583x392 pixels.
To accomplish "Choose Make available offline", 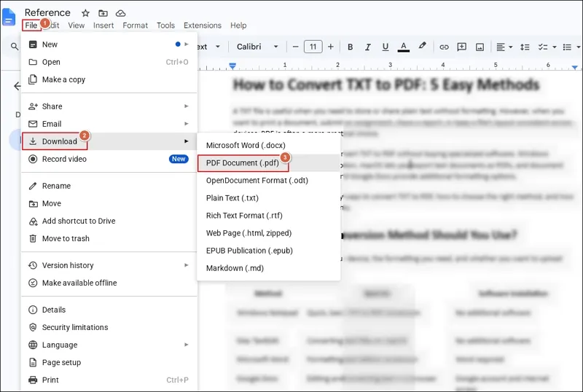I will pyautogui.click(x=109, y=283).
